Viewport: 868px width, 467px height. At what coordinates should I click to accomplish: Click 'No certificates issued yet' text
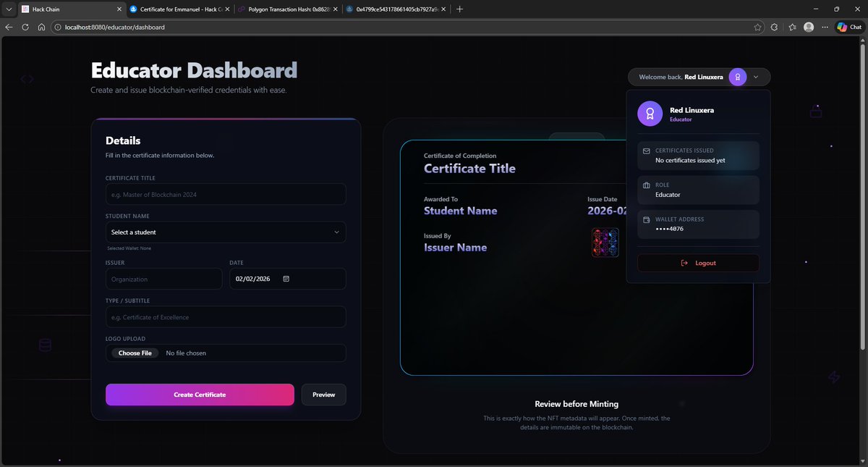[x=690, y=160]
